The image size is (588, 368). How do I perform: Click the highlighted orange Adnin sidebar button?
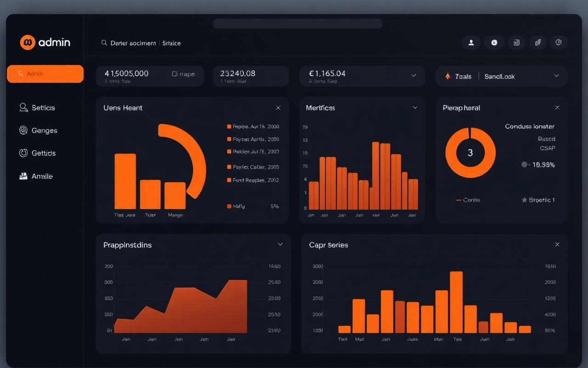click(x=45, y=74)
